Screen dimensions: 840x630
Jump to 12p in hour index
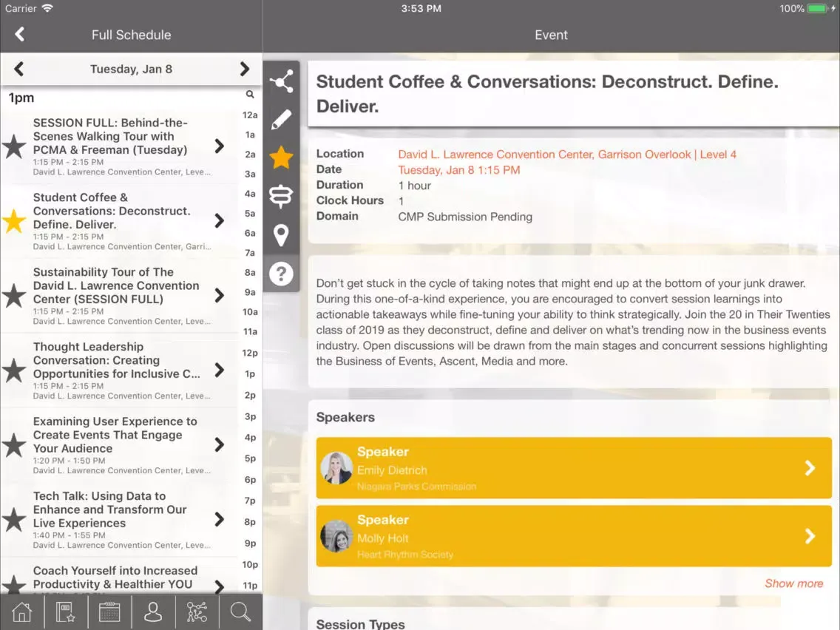click(x=250, y=353)
